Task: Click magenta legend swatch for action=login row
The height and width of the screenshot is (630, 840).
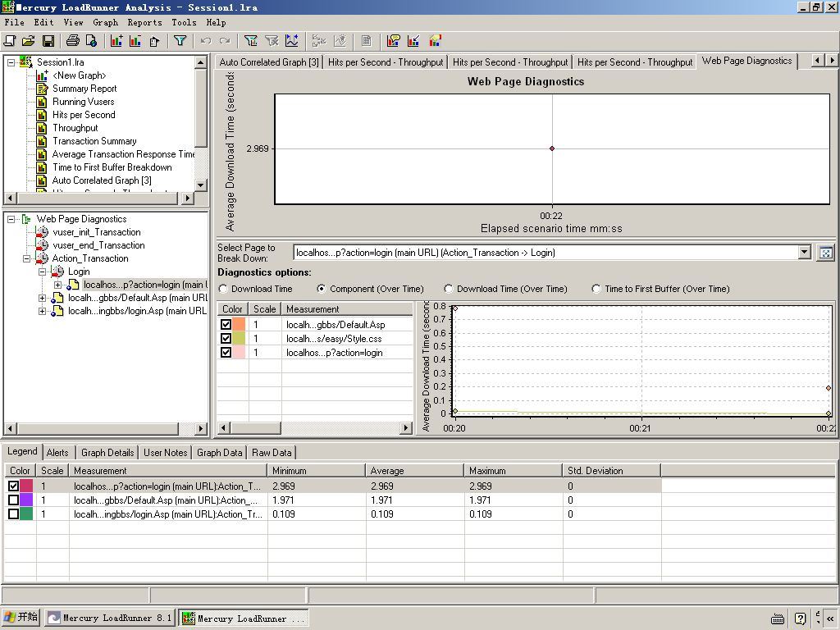Action: click(26, 486)
